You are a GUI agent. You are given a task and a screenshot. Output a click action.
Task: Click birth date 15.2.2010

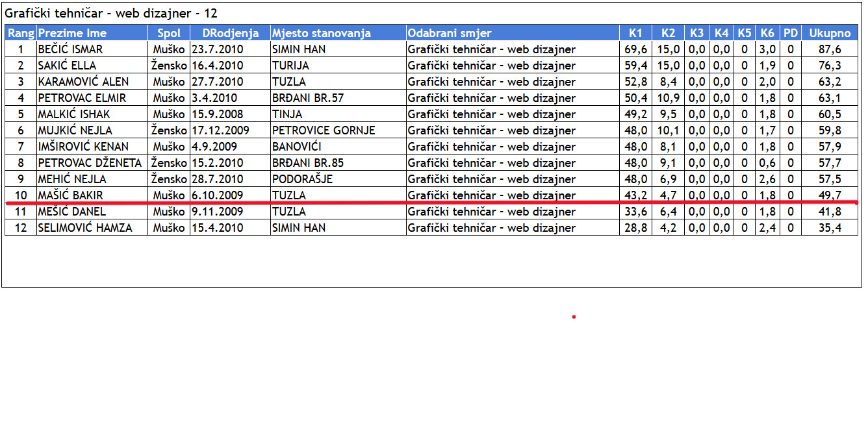pyautogui.click(x=217, y=163)
